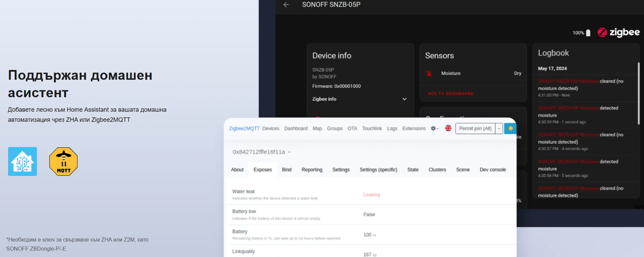Screen dimensions: 644x257
Task: Switch to the Reporting tab
Action: pos(312,170)
